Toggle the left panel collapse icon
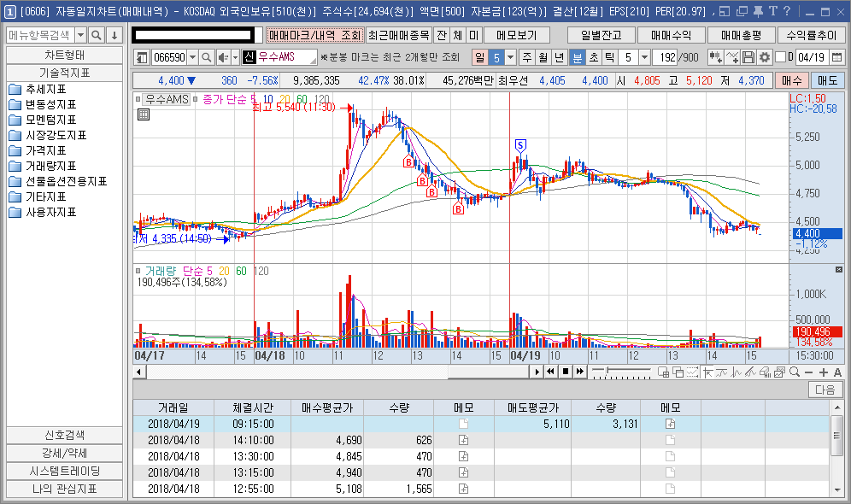The width and height of the screenshot is (851, 504). [x=142, y=57]
